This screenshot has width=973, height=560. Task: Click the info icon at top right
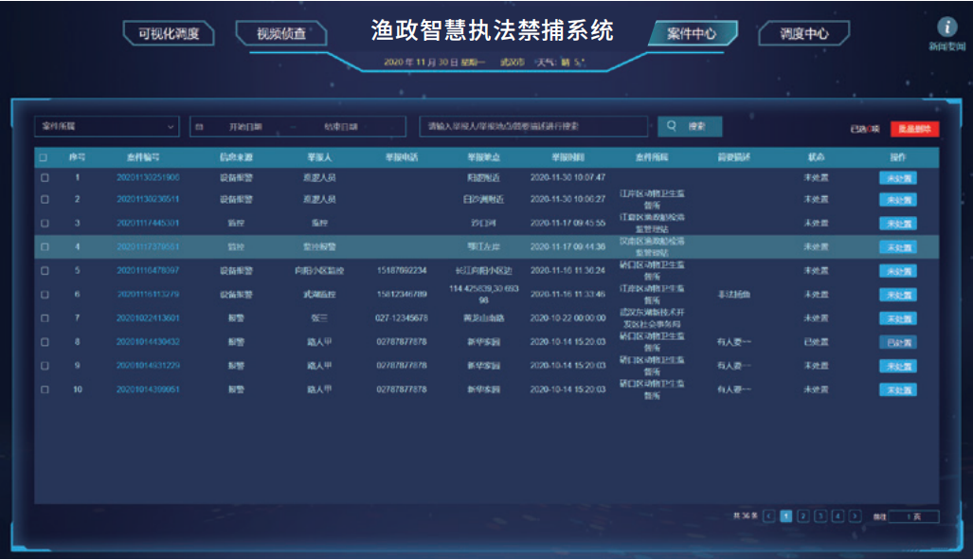tap(946, 28)
